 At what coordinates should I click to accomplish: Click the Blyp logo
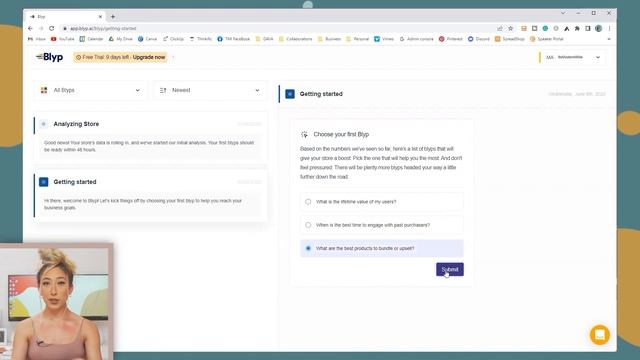[x=49, y=57]
